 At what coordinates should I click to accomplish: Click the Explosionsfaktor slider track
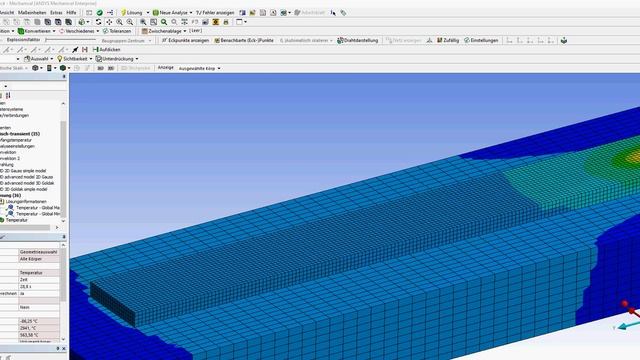[70, 40]
